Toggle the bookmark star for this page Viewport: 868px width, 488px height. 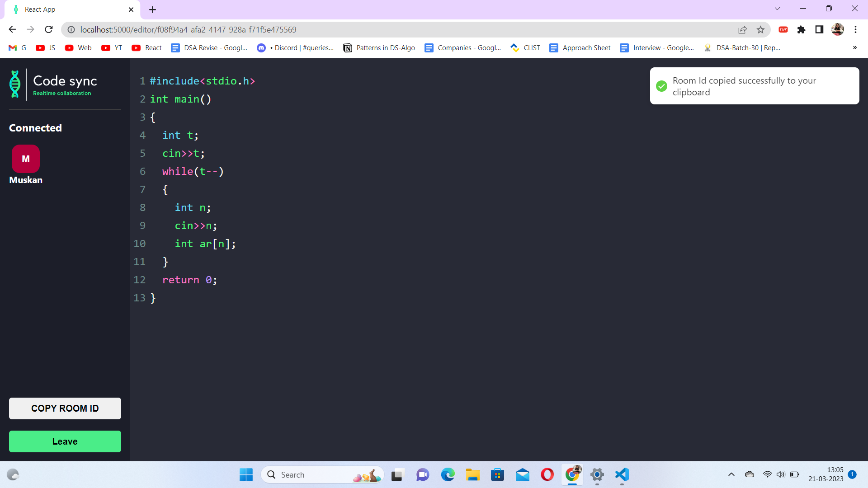point(761,29)
